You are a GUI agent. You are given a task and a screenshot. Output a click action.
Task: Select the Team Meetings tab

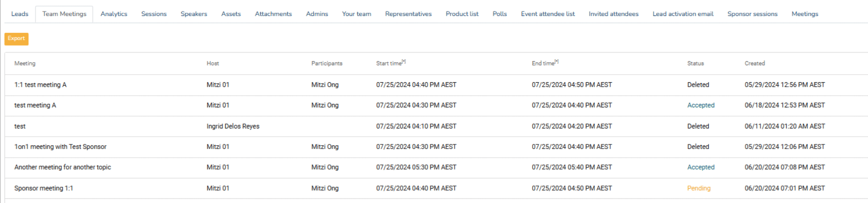point(64,14)
